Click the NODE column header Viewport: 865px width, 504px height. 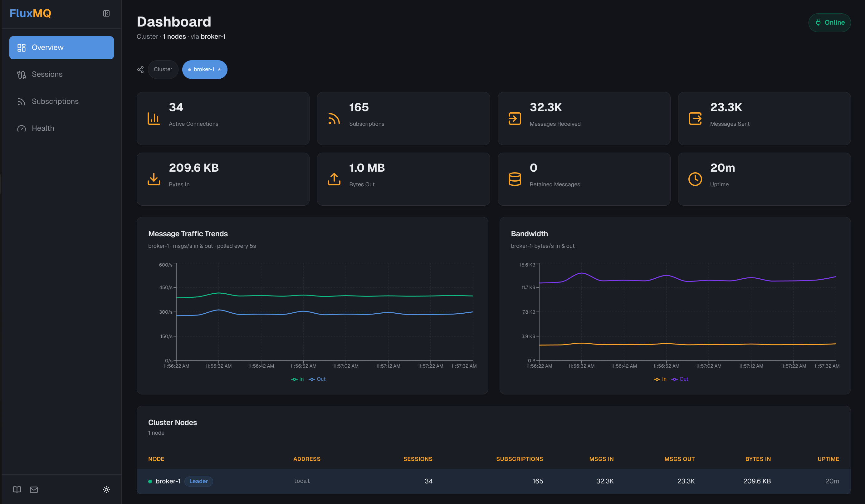[156, 459]
